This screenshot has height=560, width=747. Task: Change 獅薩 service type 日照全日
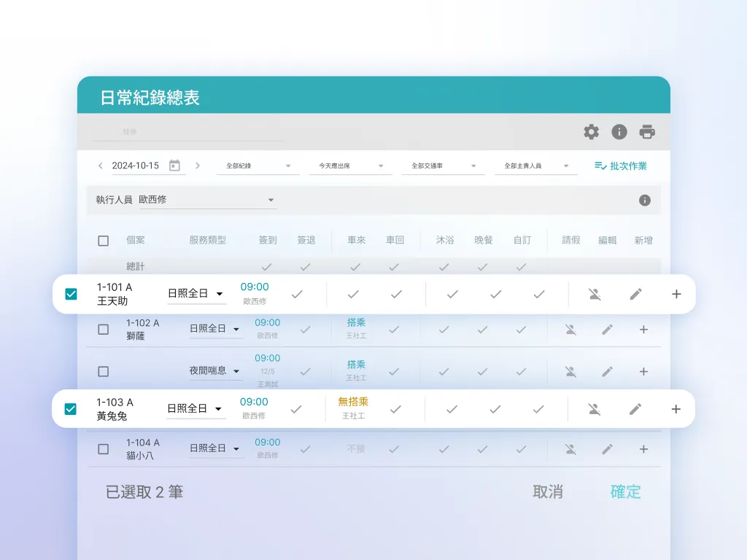[x=215, y=329]
